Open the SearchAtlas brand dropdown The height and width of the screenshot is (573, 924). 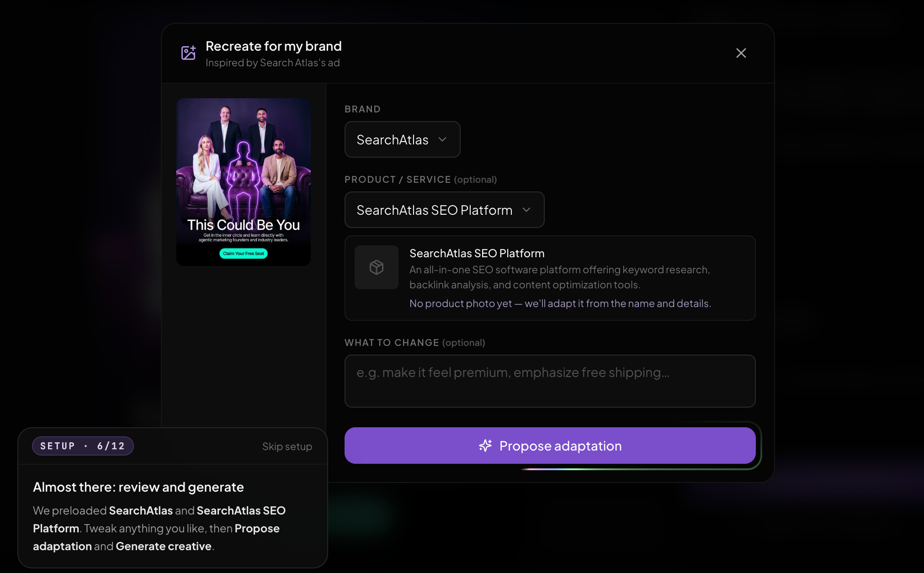tap(402, 139)
